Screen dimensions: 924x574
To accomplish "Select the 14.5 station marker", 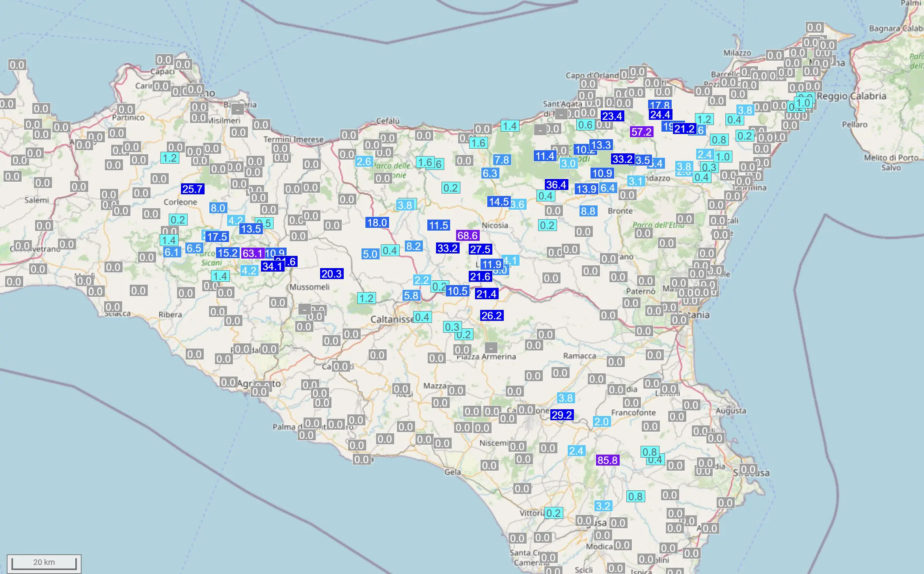I will [x=499, y=202].
